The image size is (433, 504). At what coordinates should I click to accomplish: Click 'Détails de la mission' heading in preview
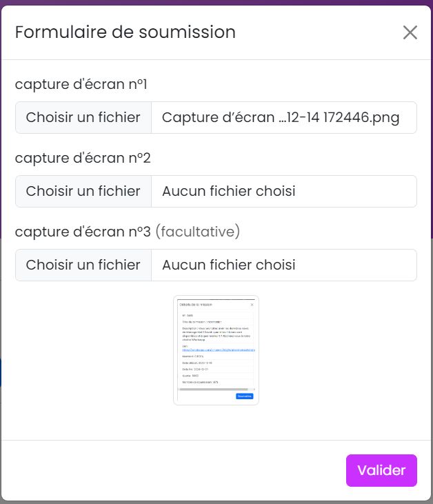[x=196, y=304]
